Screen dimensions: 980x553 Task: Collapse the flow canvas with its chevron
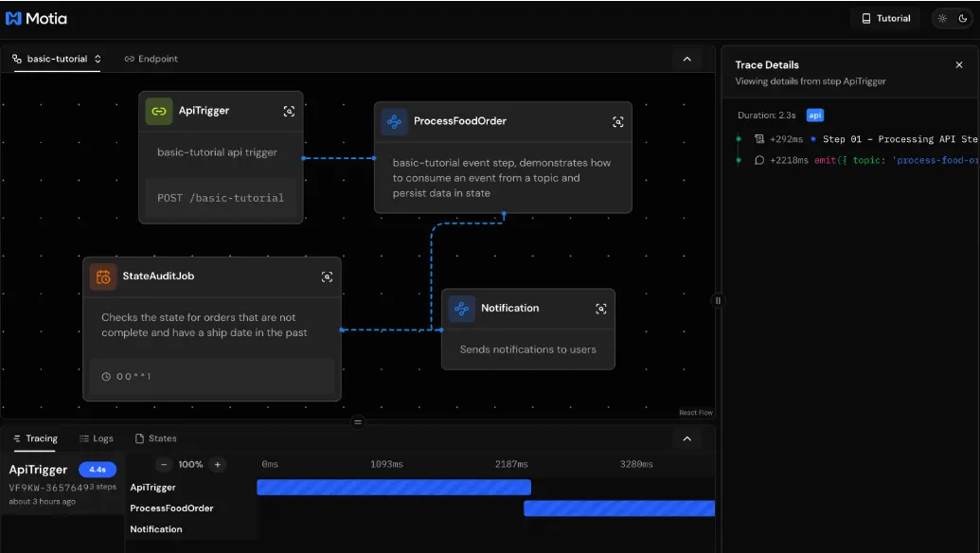click(688, 58)
